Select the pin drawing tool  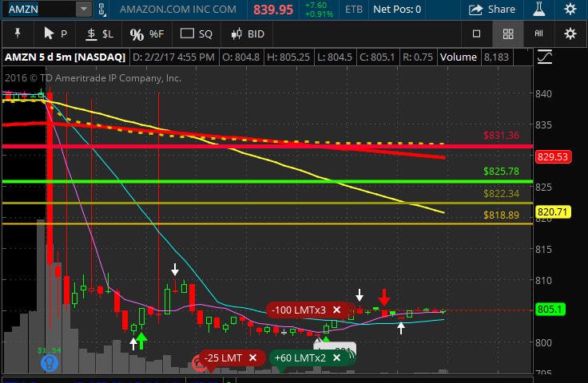pyautogui.click(x=18, y=34)
